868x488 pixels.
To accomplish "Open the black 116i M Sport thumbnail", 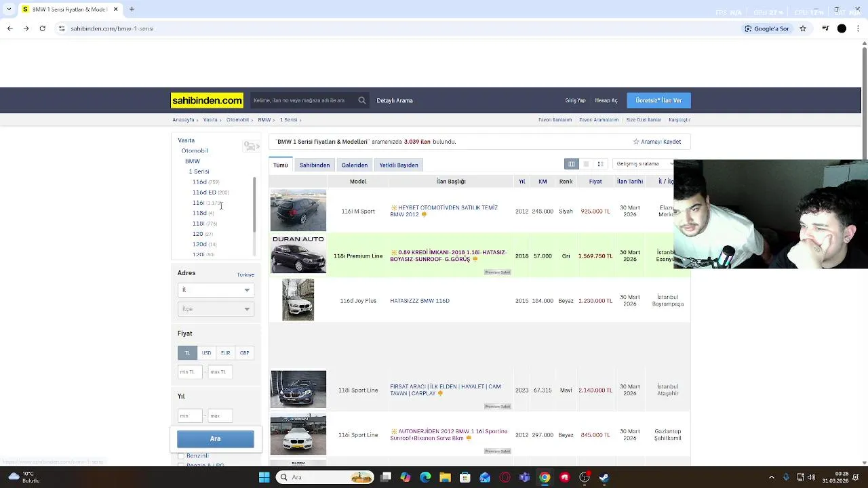I will click(x=298, y=211).
